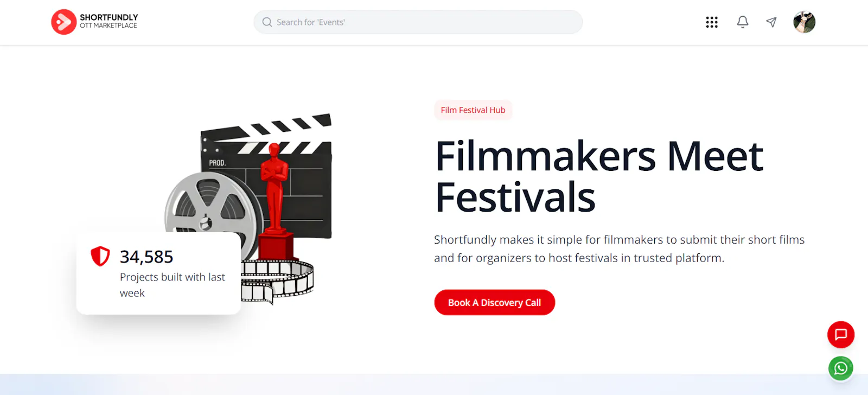Click 'Projects built with last week' text
The width and height of the screenshot is (868, 395).
173,285
